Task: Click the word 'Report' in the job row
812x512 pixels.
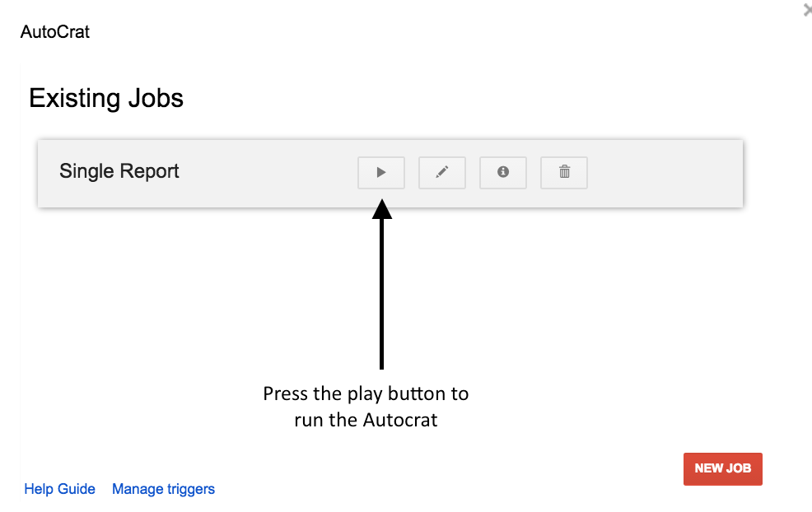Action: [x=150, y=171]
